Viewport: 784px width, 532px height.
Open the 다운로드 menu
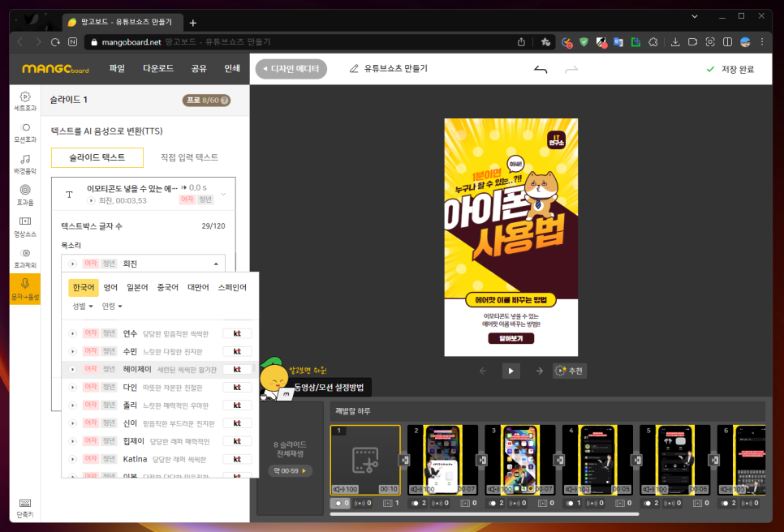pyautogui.click(x=158, y=68)
